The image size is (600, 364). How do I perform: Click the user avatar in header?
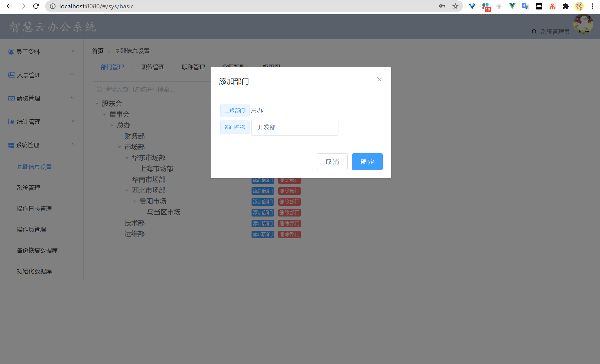[x=583, y=24]
